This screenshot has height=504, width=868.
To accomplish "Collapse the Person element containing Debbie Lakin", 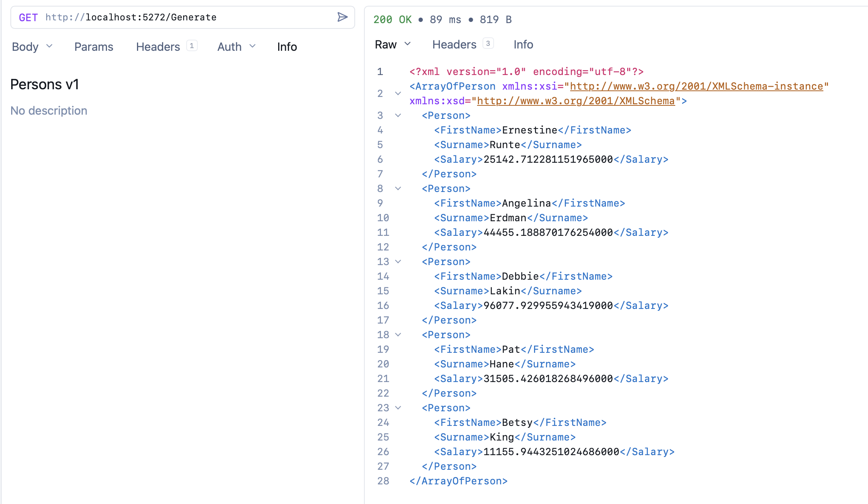I will click(398, 262).
